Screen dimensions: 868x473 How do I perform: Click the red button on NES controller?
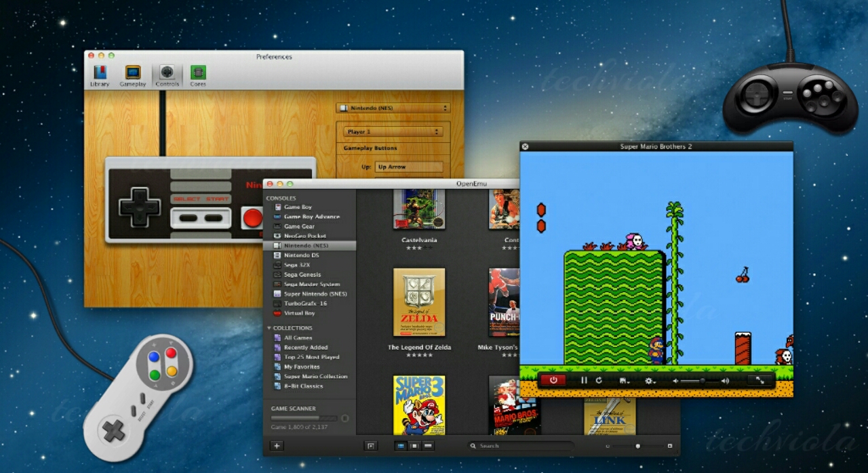point(252,218)
